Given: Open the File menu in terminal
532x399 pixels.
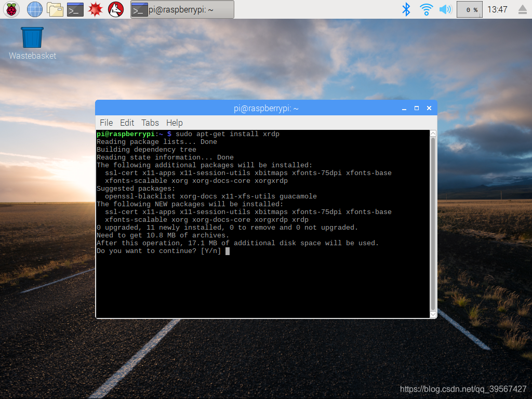Looking at the screenshot, I should pos(106,123).
